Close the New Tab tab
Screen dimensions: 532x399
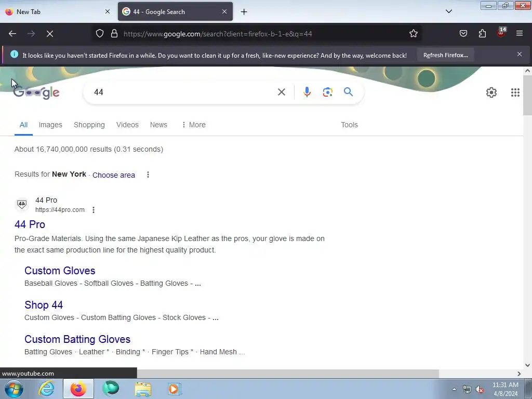(x=107, y=11)
